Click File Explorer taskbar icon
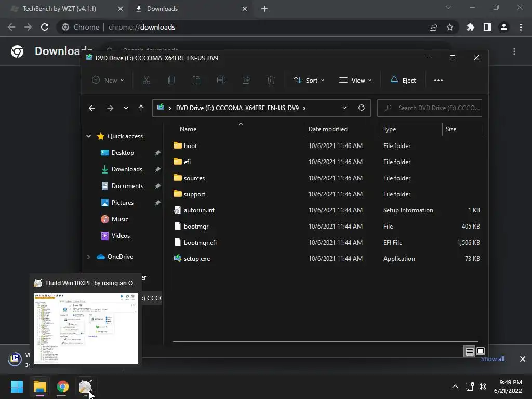532x399 pixels. pos(39,387)
